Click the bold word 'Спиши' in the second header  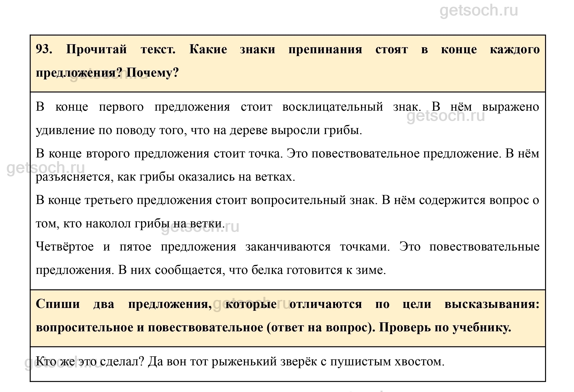coord(58,304)
